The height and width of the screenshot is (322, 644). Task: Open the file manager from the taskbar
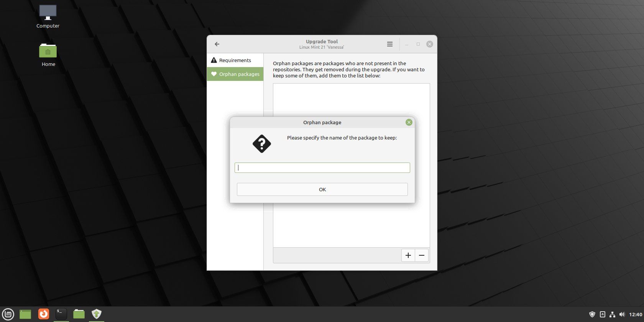point(79,314)
